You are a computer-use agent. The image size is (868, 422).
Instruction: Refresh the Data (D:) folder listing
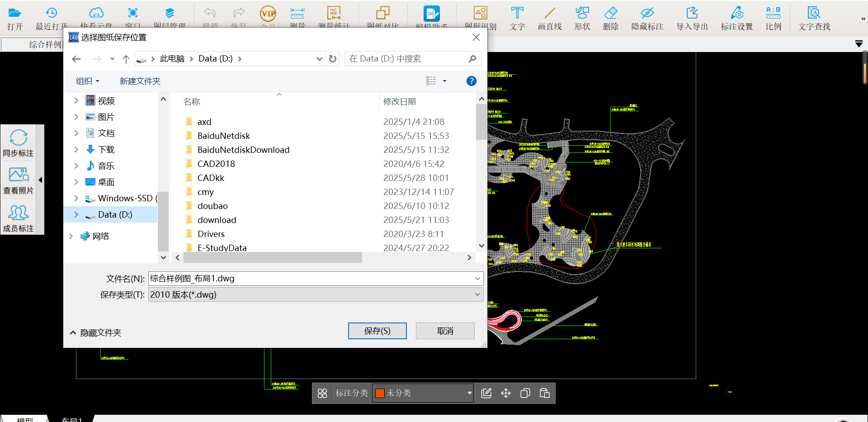point(333,59)
